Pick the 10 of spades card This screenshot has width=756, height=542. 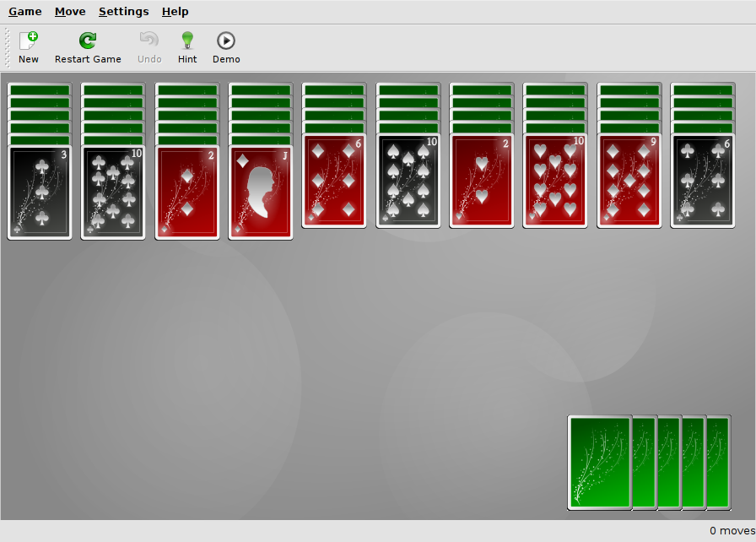[x=408, y=181]
